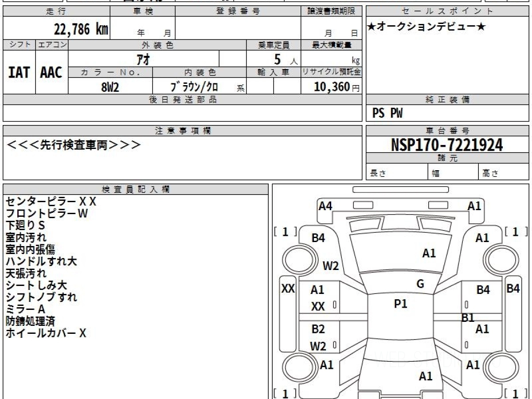Click the 諸元 header
This screenshot has width=532, height=399.
[447, 158]
